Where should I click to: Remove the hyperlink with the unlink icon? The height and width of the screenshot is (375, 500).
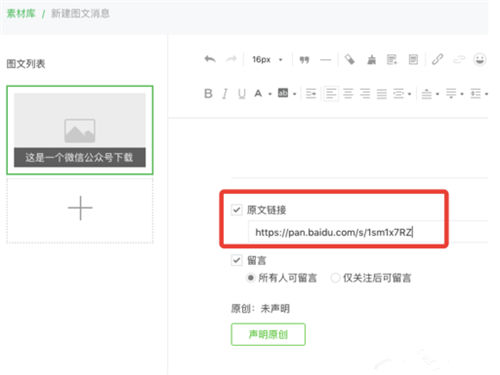(x=459, y=60)
